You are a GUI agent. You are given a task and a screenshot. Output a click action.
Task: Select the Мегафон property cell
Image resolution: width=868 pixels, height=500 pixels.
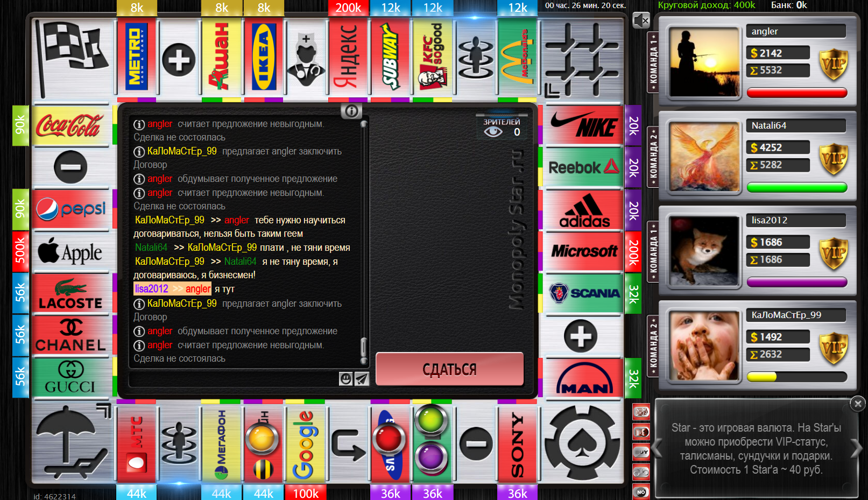(x=221, y=444)
